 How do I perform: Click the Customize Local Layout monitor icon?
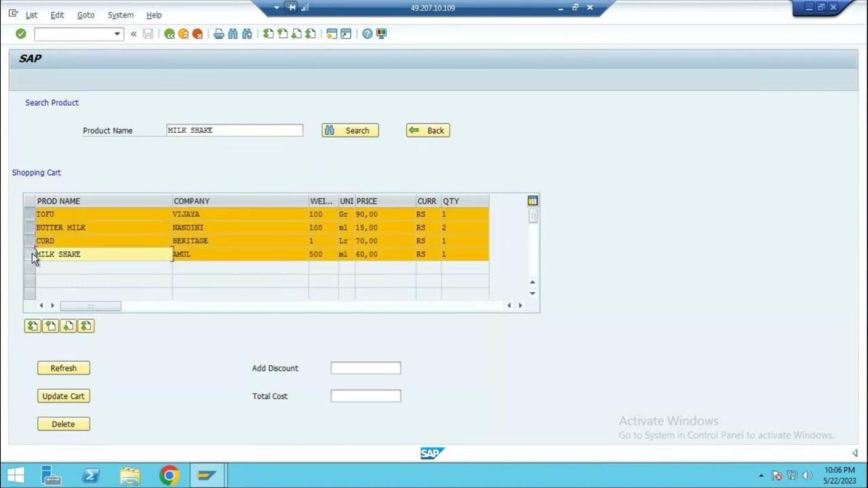[381, 34]
